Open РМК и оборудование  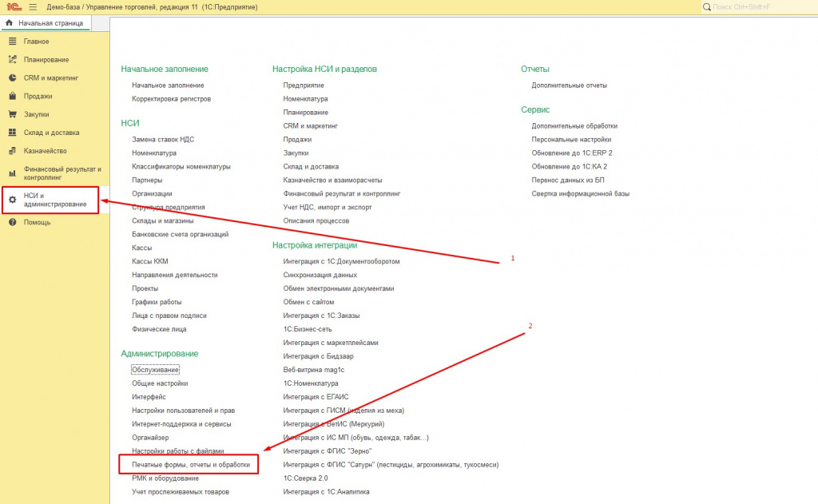pos(165,478)
